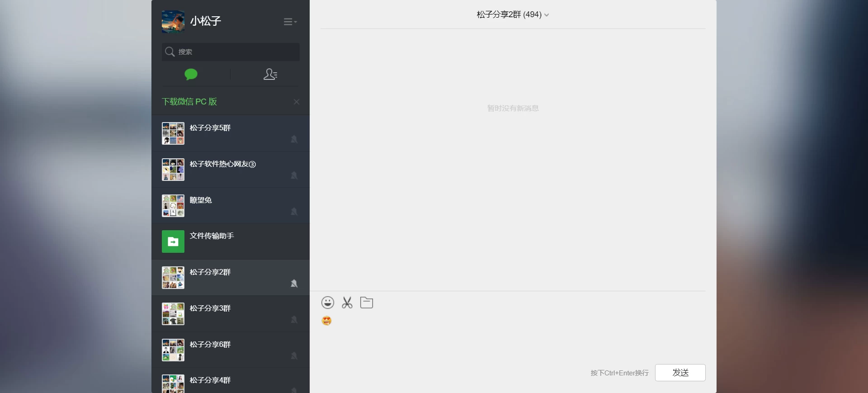Screen dimensions: 868x393
Task: Open the hamburger menu next to 小松子
Action: [x=290, y=22]
